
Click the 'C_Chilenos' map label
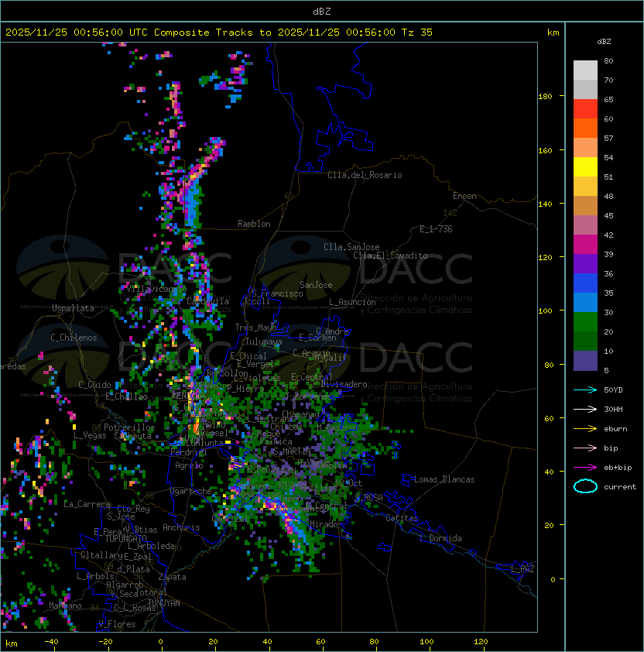(74, 338)
